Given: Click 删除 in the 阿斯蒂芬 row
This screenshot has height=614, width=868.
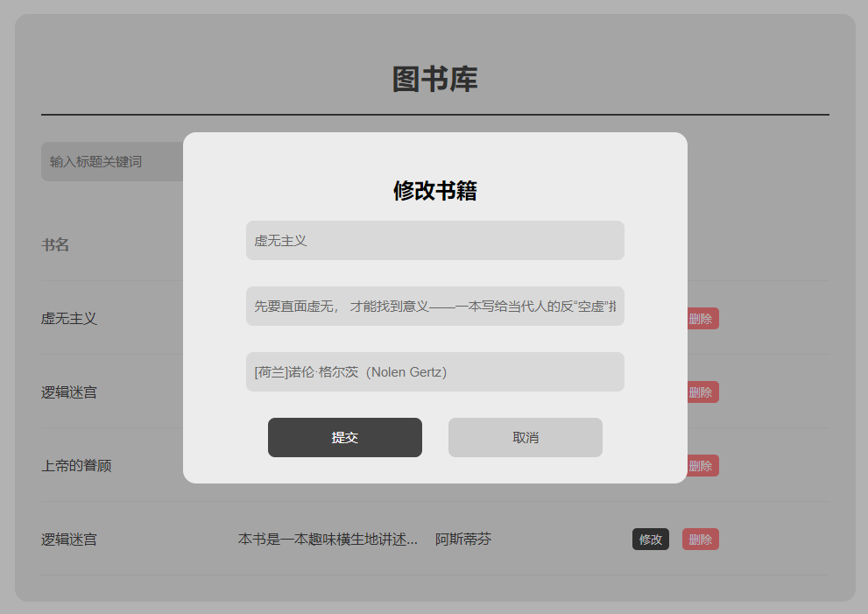Looking at the screenshot, I should (700, 540).
